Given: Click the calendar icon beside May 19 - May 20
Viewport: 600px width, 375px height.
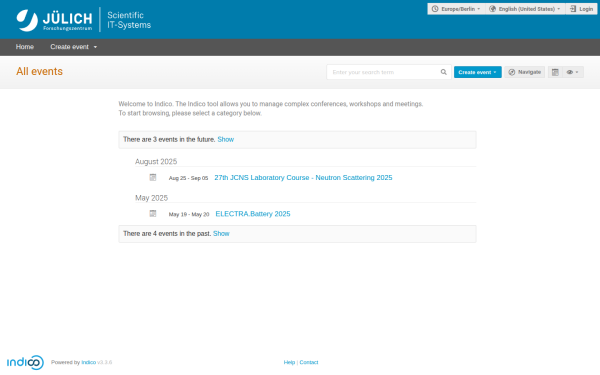Looking at the screenshot, I should pyautogui.click(x=153, y=214).
